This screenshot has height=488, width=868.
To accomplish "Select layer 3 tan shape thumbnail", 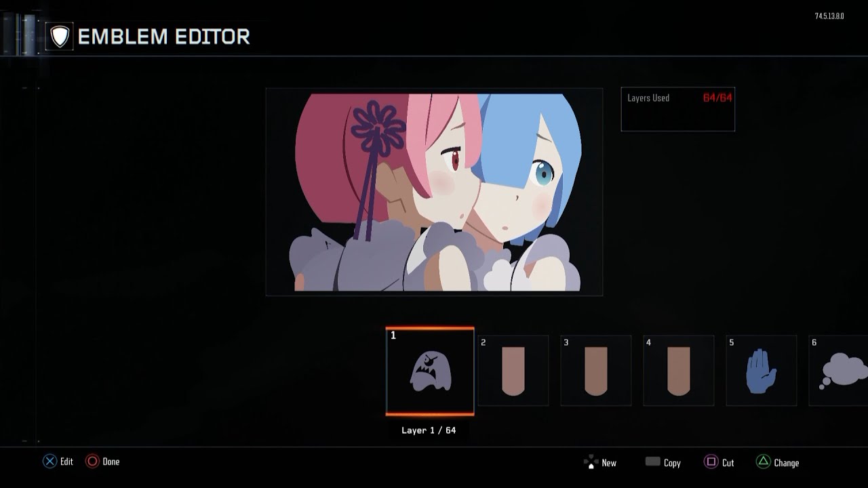I will coord(596,371).
